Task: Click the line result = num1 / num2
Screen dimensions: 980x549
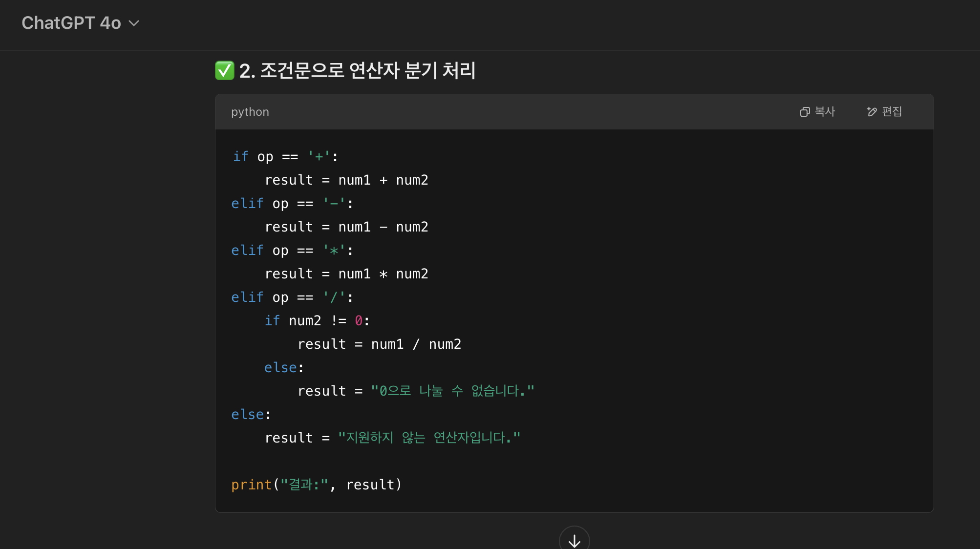Action: [379, 344]
